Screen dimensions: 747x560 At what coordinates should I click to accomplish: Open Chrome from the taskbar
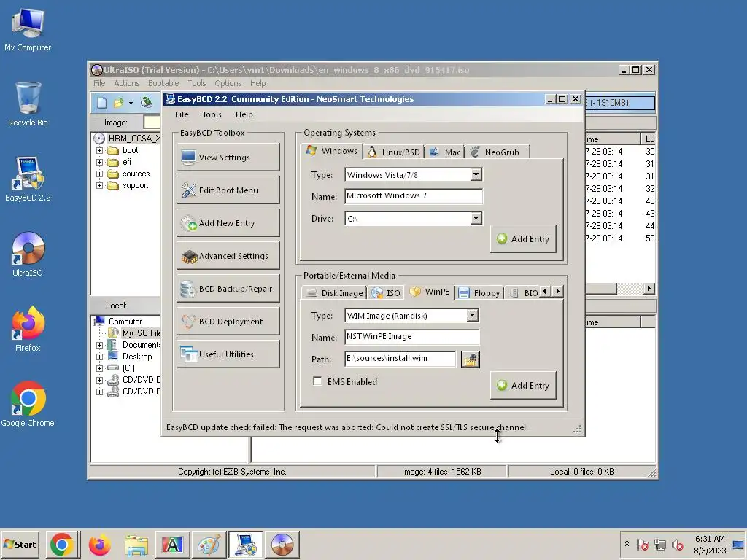point(61,544)
